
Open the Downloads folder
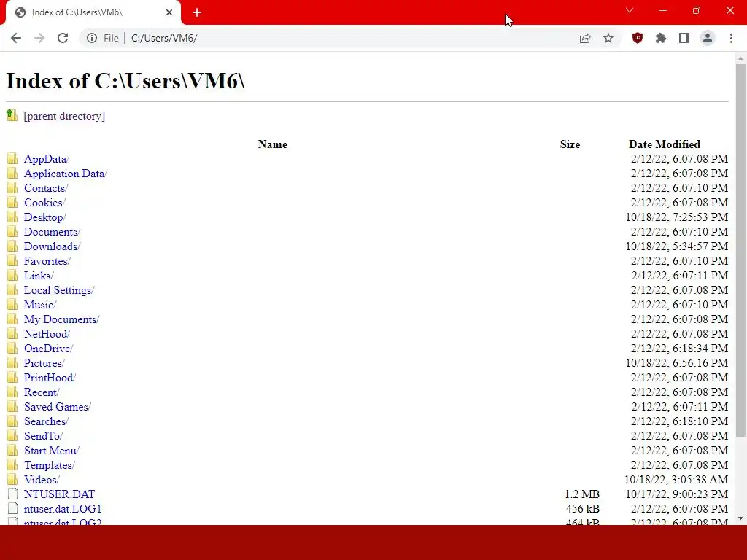click(53, 246)
